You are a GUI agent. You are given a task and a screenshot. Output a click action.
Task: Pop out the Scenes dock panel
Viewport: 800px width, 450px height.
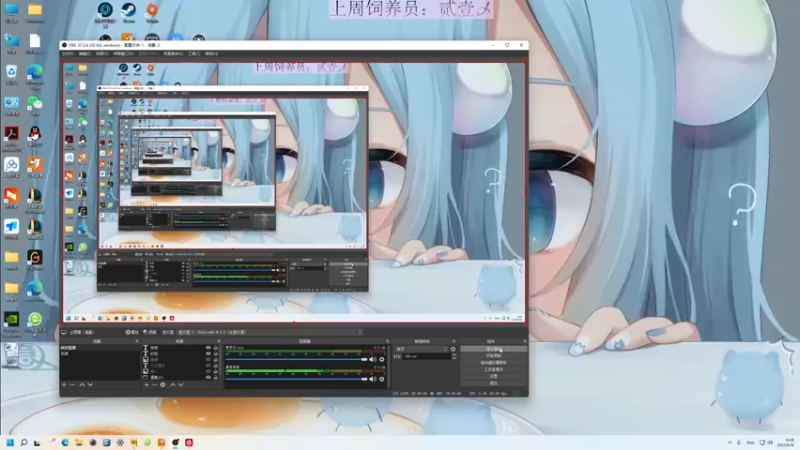137,341
